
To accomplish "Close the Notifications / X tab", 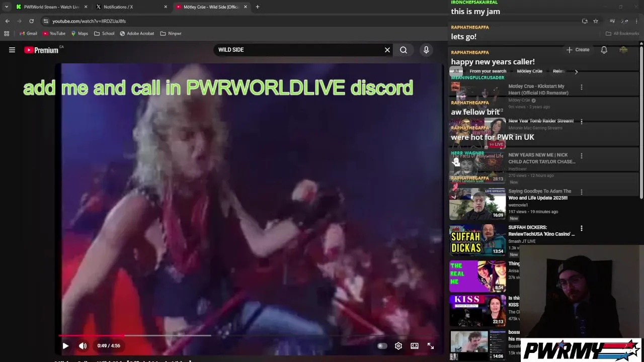I will [166, 7].
